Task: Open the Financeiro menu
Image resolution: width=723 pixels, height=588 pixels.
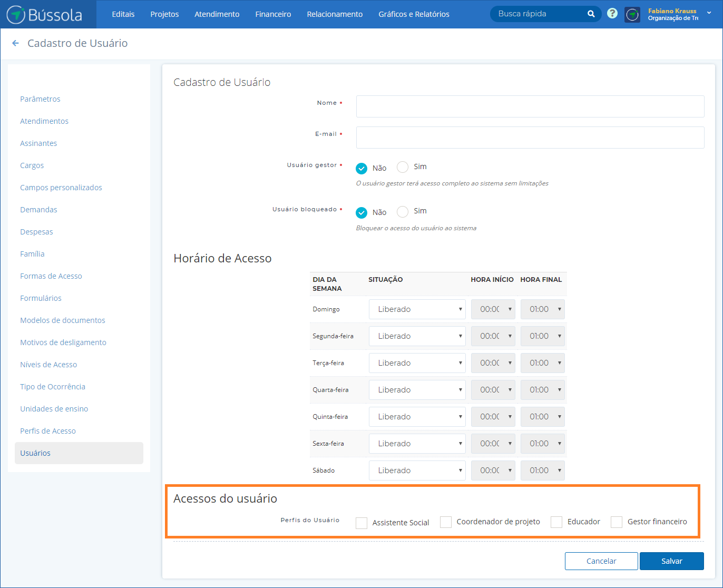Action: click(x=273, y=14)
